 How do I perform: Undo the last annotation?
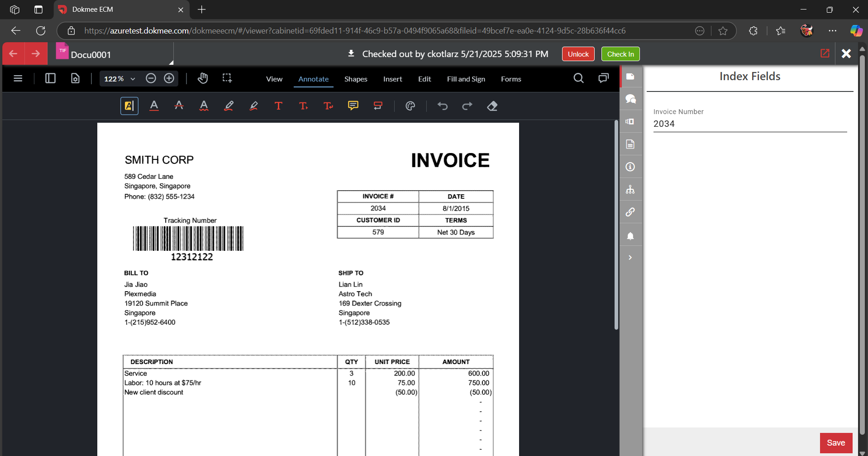442,106
